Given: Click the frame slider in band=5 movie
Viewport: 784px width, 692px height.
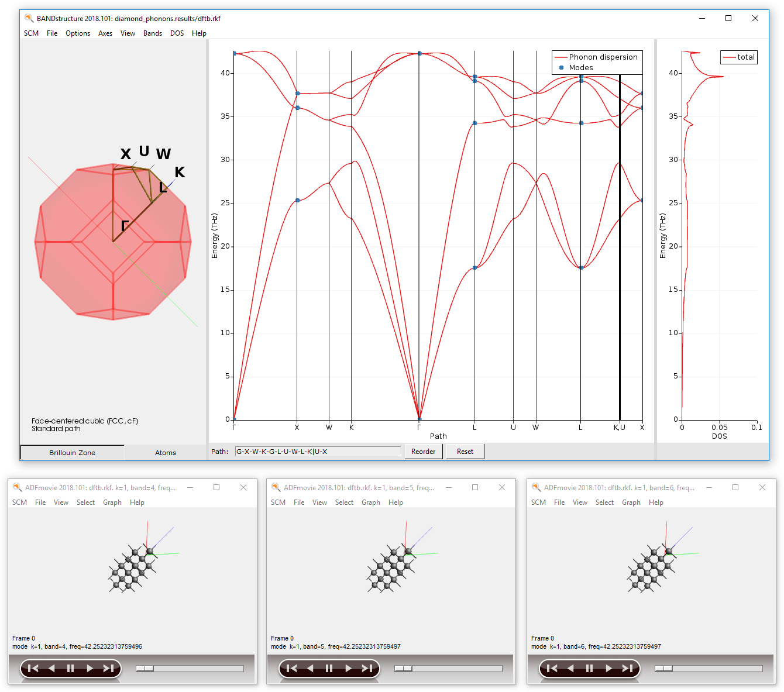Looking at the screenshot, I should [448, 669].
